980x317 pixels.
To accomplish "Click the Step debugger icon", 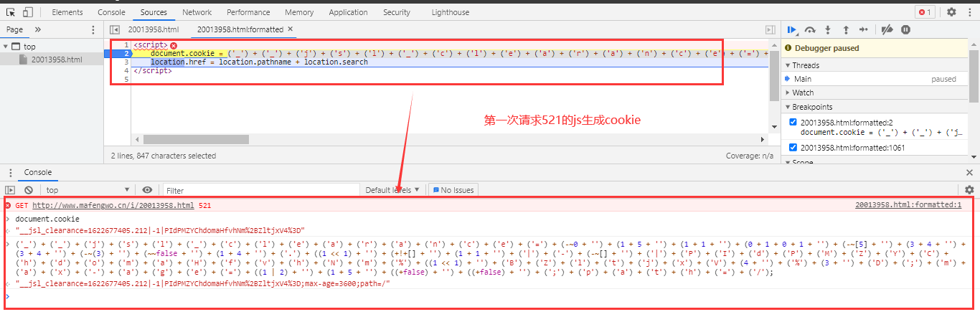I will pyautogui.click(x=864, y=29).
